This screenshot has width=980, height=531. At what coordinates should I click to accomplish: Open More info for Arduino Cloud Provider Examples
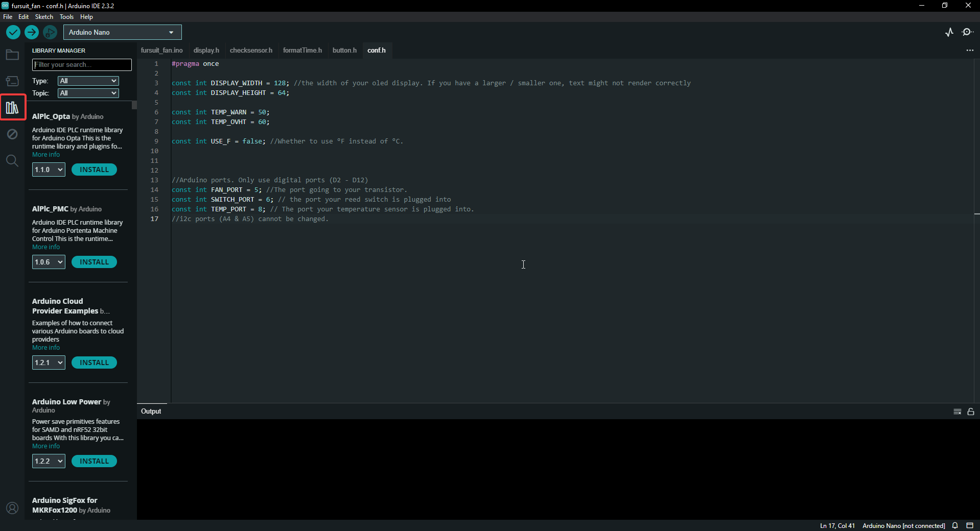(45, 347)
